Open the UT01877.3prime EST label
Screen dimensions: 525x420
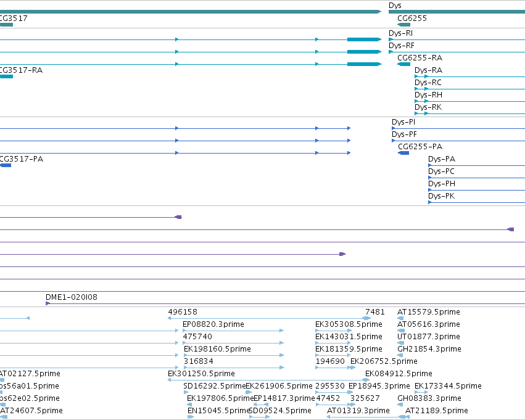pos(429,337)
